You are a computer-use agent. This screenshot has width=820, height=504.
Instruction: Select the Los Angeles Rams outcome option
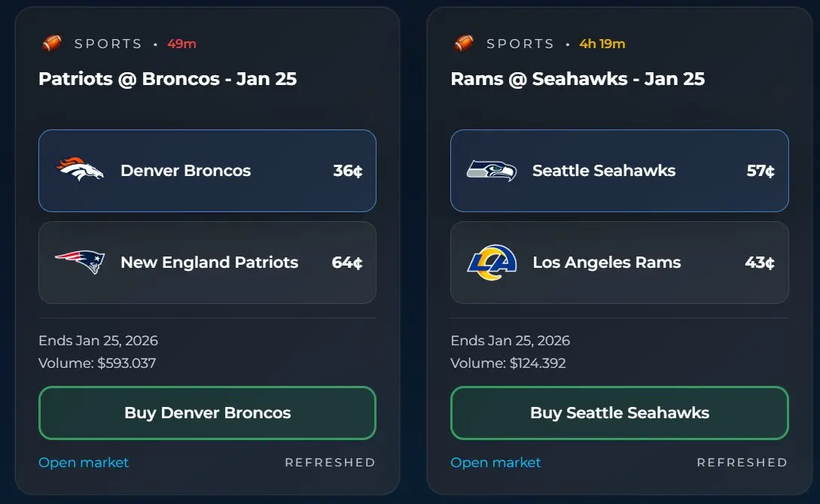[619, 263]
